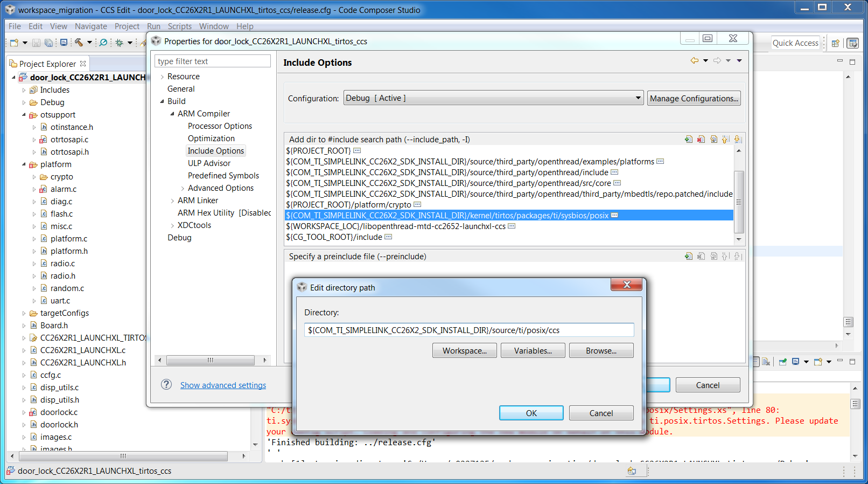868x484 pixels.
Task: Click the Open Perspective icon
Action: [x=836, y=43]
